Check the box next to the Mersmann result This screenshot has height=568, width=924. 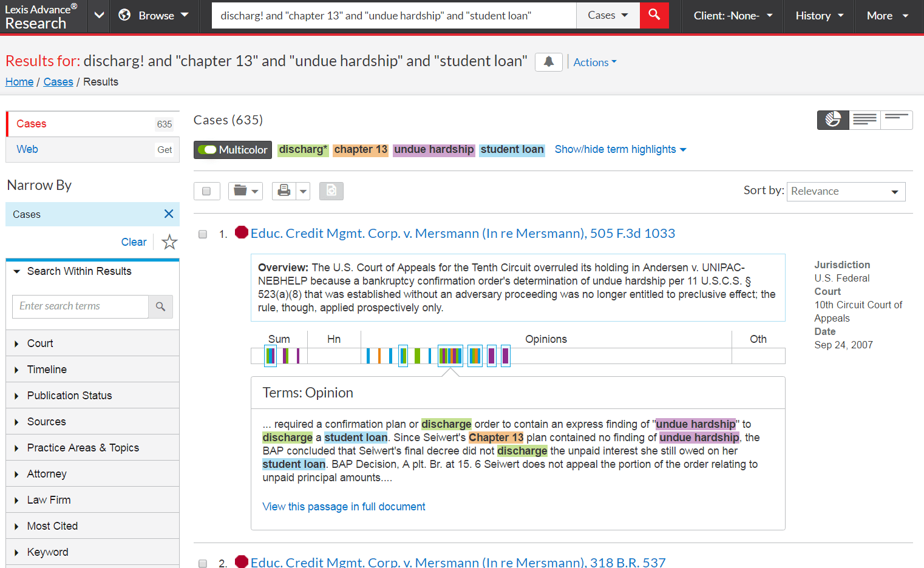click(x=202, y=234)
